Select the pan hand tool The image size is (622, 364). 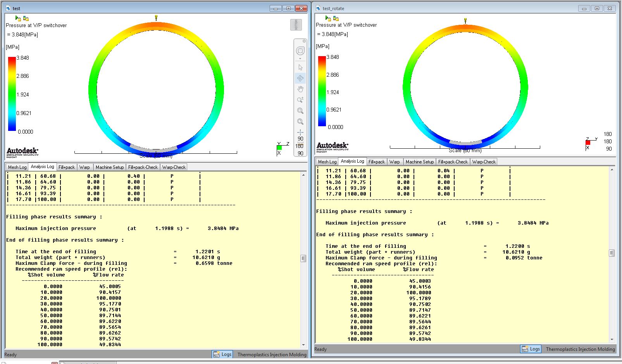point(300,89)
